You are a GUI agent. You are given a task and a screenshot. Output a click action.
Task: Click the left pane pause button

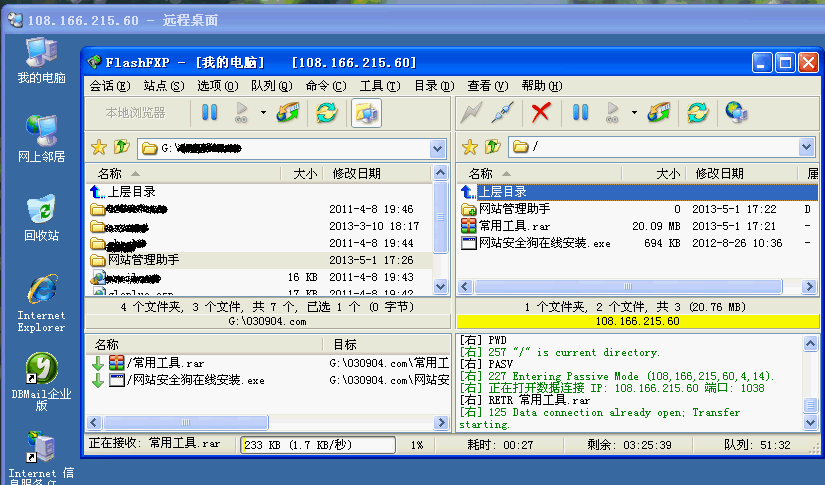[x=209, y=113]
